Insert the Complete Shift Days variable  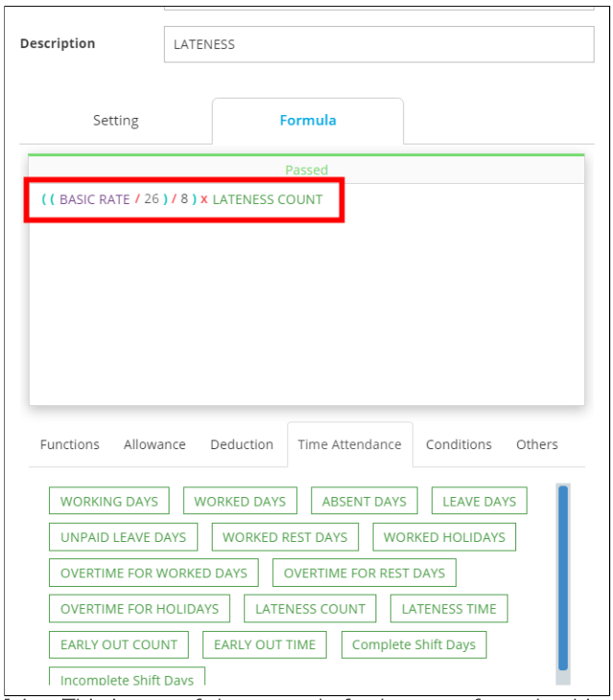[414, 644]
